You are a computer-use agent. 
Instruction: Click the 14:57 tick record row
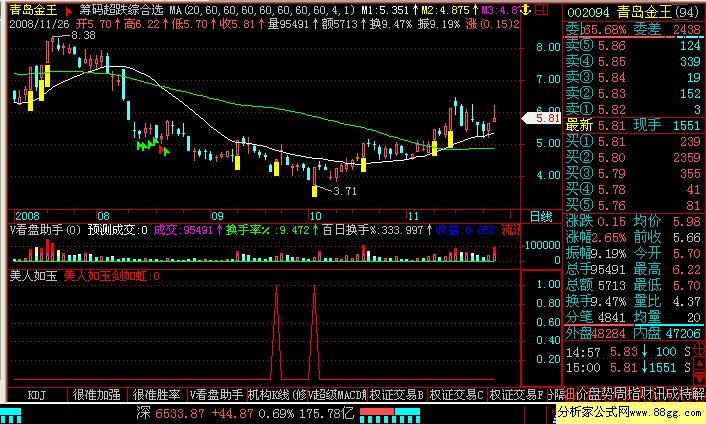tap(628, 352)
